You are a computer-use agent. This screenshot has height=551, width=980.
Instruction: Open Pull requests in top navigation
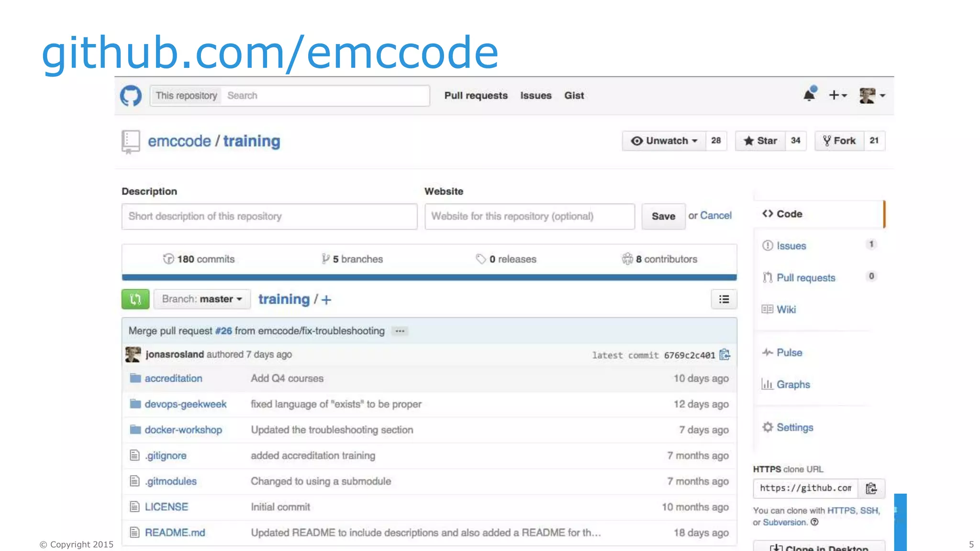pos(476,96)
